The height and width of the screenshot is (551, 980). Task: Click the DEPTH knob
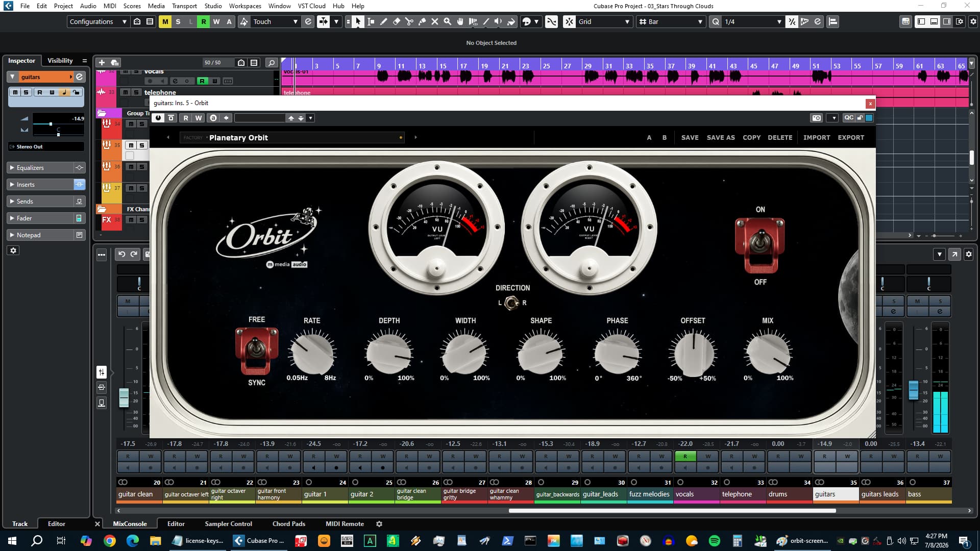[x=389, y=353]
